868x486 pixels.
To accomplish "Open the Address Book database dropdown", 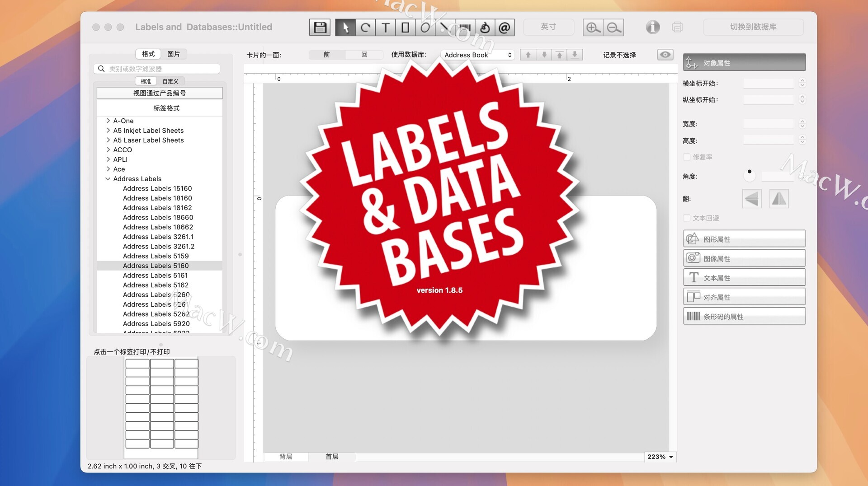I will 478,55.
